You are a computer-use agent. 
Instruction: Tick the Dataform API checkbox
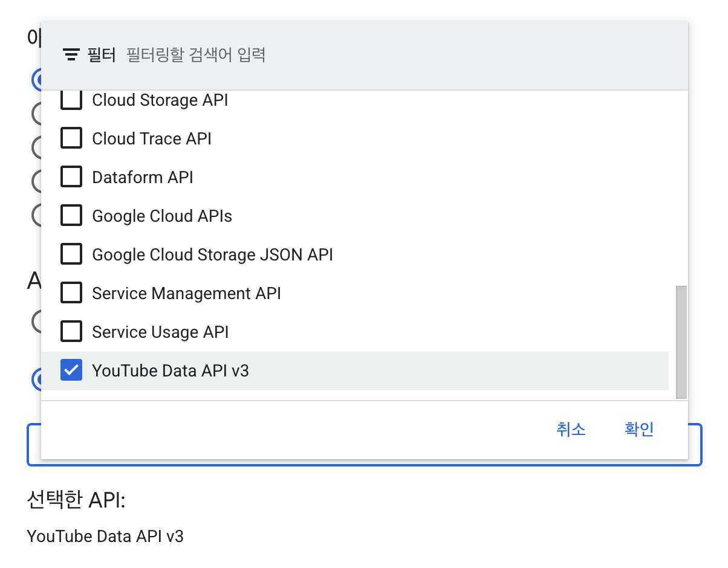pos(71,178)
